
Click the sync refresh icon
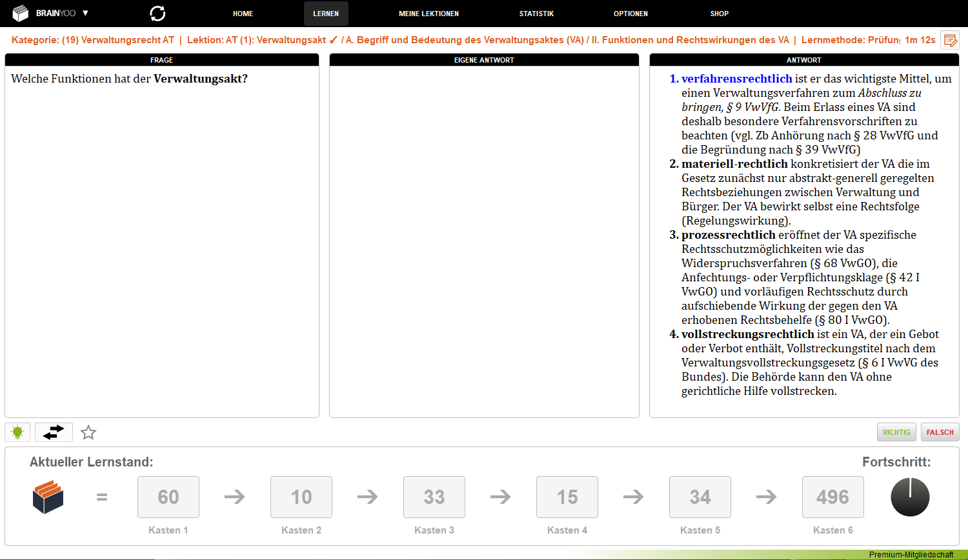tap(157, 14)
